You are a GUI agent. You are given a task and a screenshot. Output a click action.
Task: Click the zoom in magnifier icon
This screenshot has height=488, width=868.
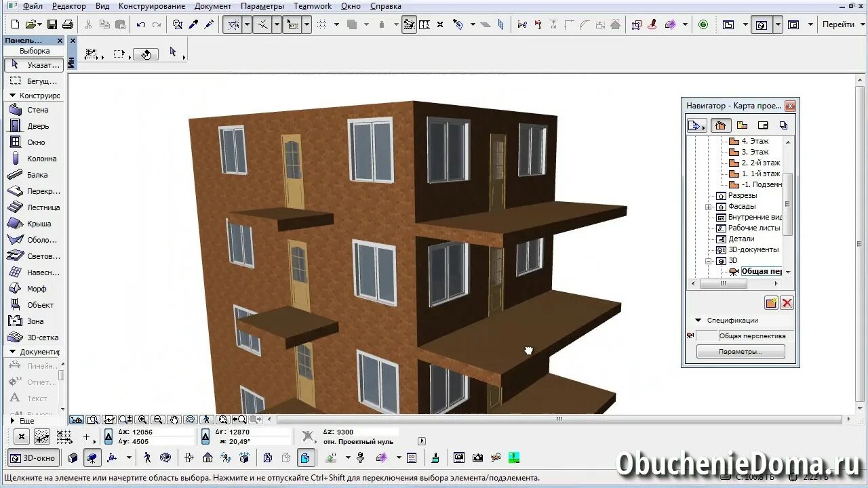click(142, 420)
